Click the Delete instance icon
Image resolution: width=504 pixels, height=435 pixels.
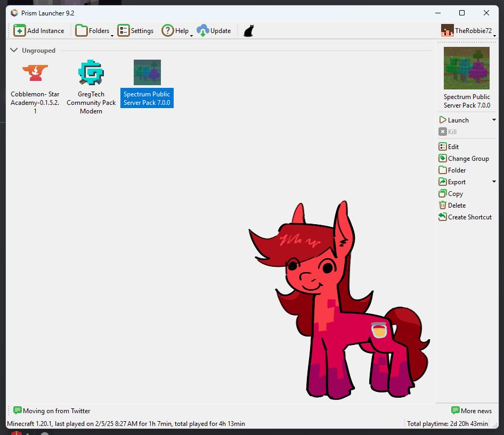point(442,205)
